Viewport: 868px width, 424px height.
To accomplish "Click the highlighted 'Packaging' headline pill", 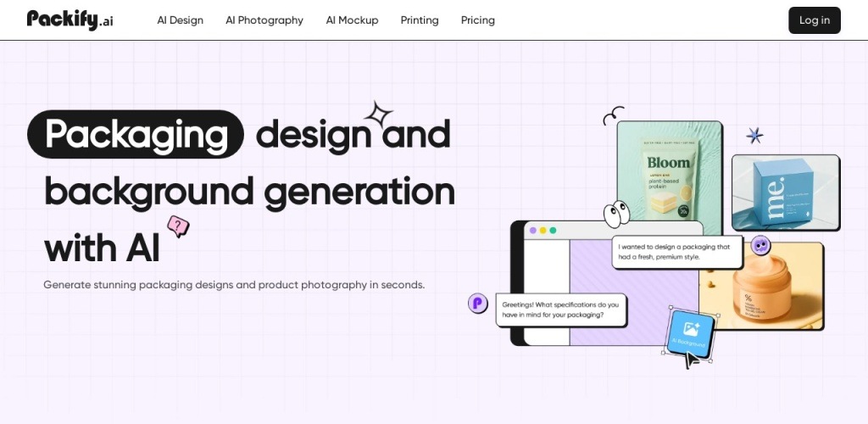I will (x=136, y=134).
